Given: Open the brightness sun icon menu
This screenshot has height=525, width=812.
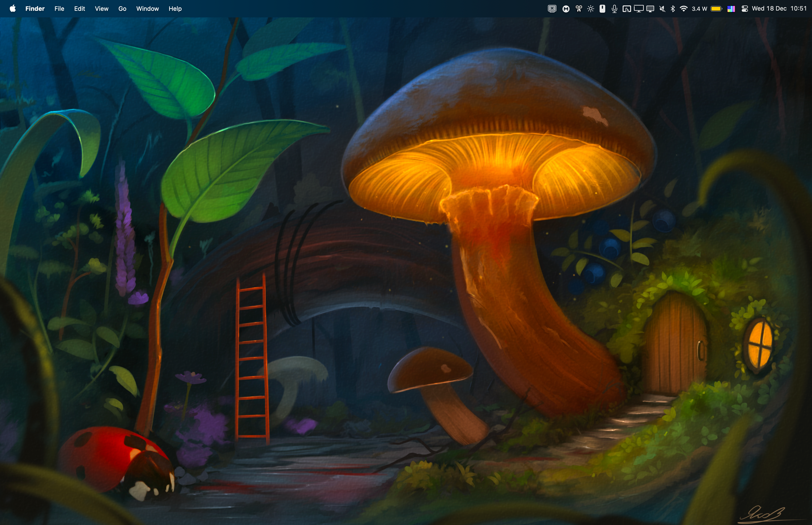Looking at the screenshot, I should [590, 8].
